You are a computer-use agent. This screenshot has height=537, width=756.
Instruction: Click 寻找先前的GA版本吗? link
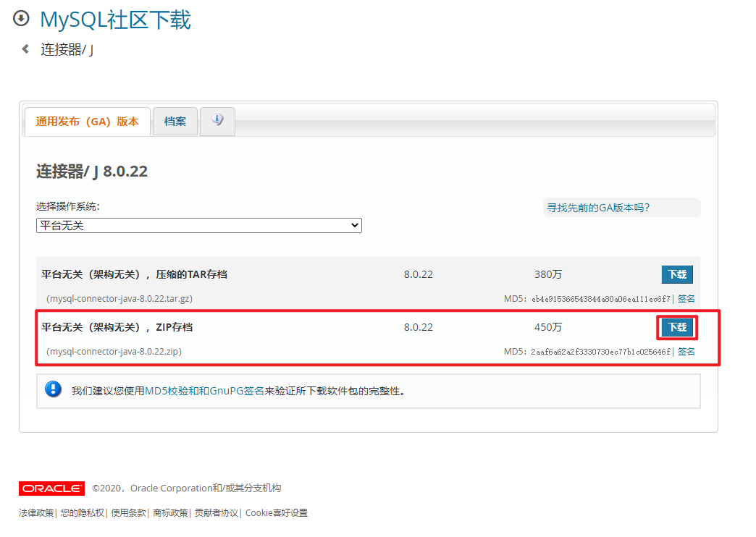pyautogui.click(x=598, y=207)
